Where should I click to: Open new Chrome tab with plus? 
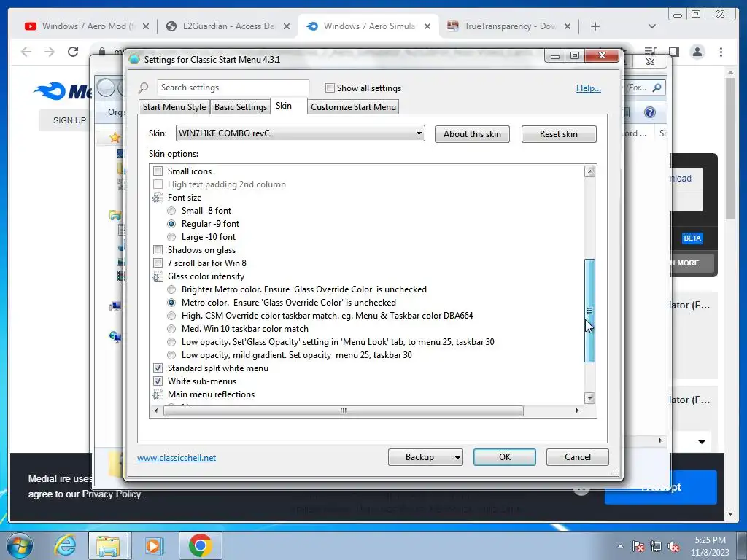[595, 26]
